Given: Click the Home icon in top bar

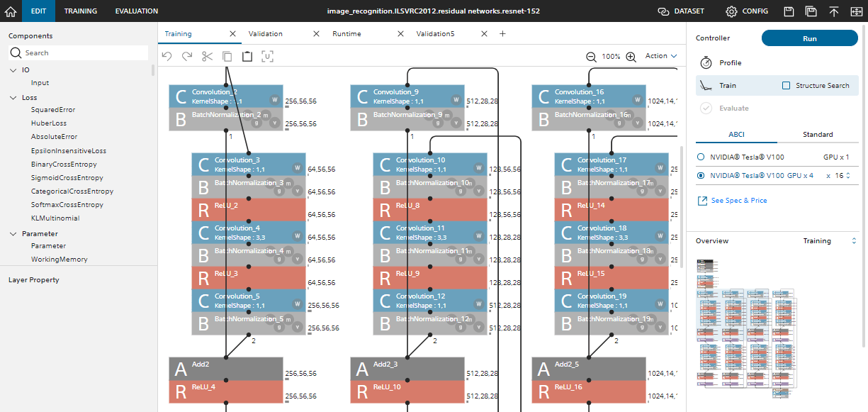Looking at the screenshot, I should click(11, 11).
